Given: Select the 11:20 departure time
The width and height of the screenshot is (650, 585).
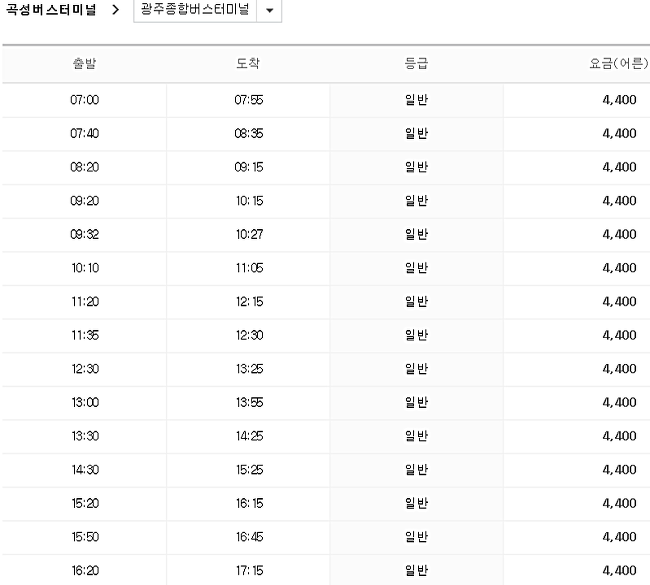Looking at the screenshot, I should click(85, 301).
